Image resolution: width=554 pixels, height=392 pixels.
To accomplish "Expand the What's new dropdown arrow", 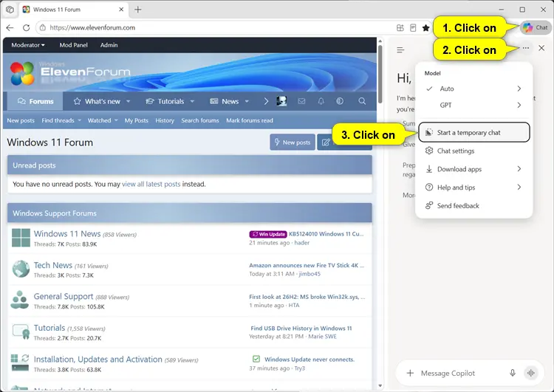I will (x=129, y=101).
